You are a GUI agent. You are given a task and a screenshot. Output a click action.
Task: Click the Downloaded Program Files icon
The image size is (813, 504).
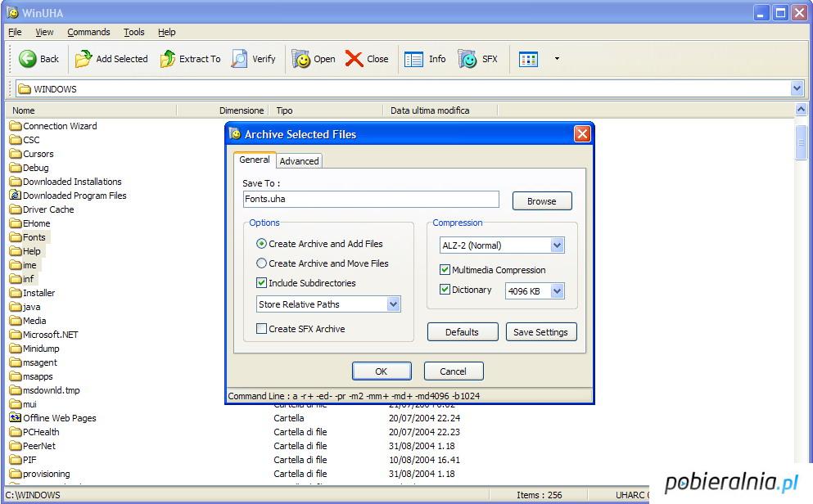[x=16, y=196]
